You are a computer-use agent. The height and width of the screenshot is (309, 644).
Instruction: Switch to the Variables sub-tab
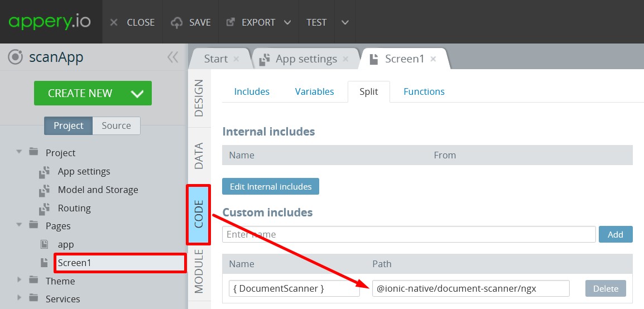click(315, 91)
